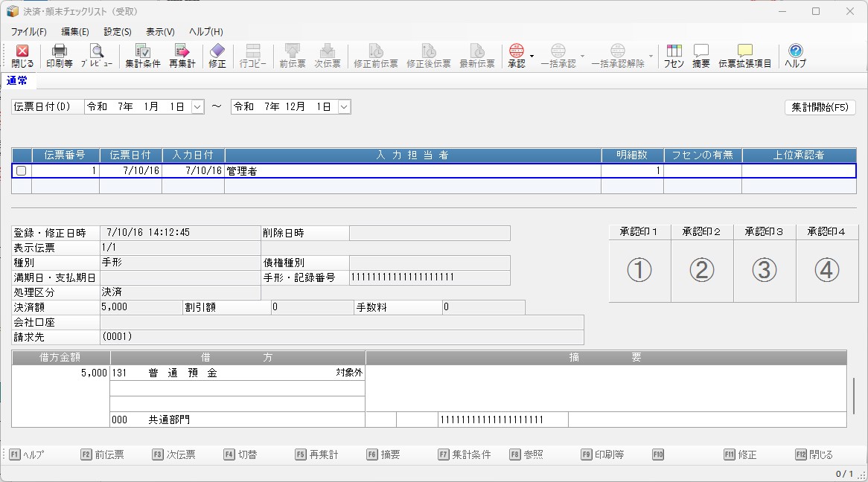
Task: Open the 摘要 summary toolbar icon
Action: click(x=701, y=56)
